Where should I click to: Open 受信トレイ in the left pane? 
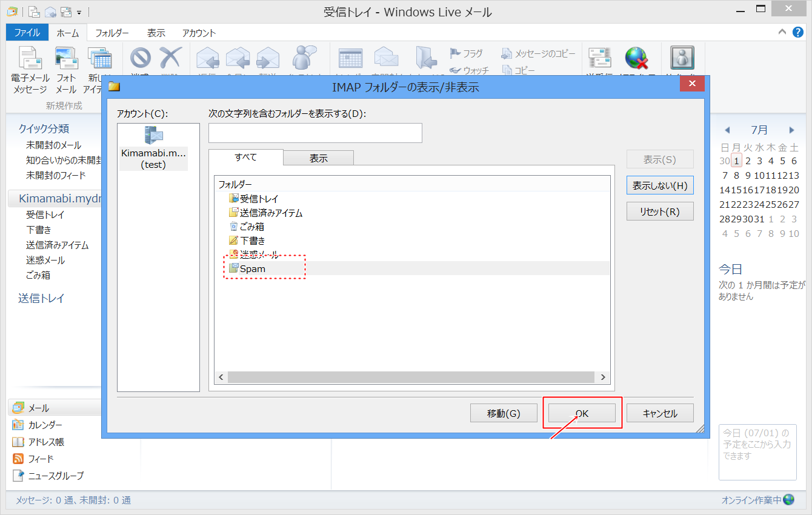[x=45, y=214]
